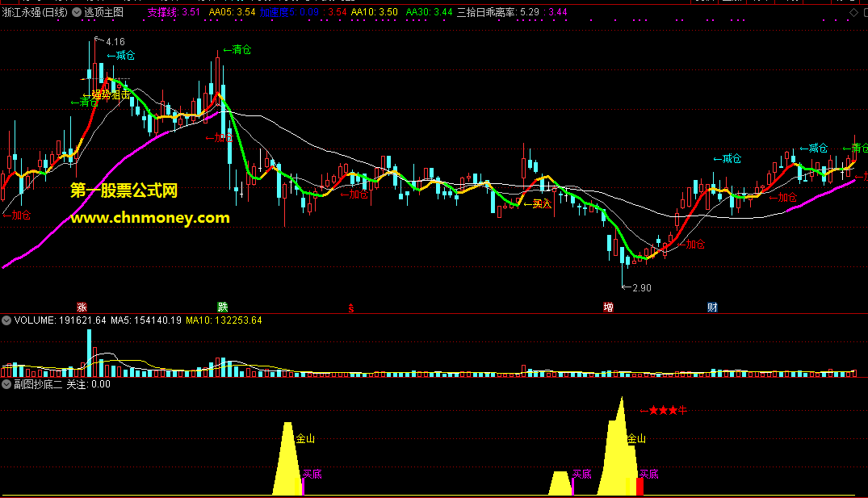Expand the dropdown arrow beside 逃顶主图
The image size is (868, 498).
pos(77,12)
